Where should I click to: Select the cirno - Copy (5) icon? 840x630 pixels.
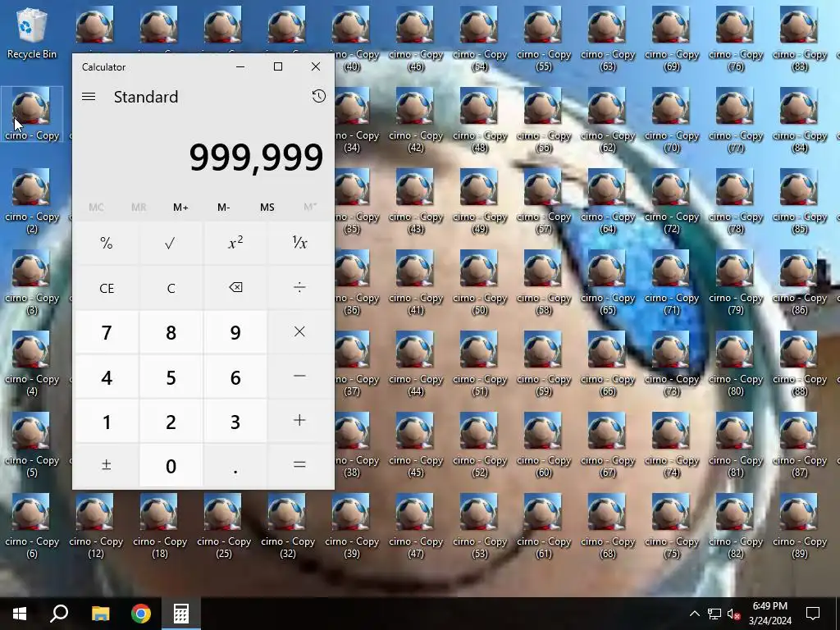(x=32, y=444)
